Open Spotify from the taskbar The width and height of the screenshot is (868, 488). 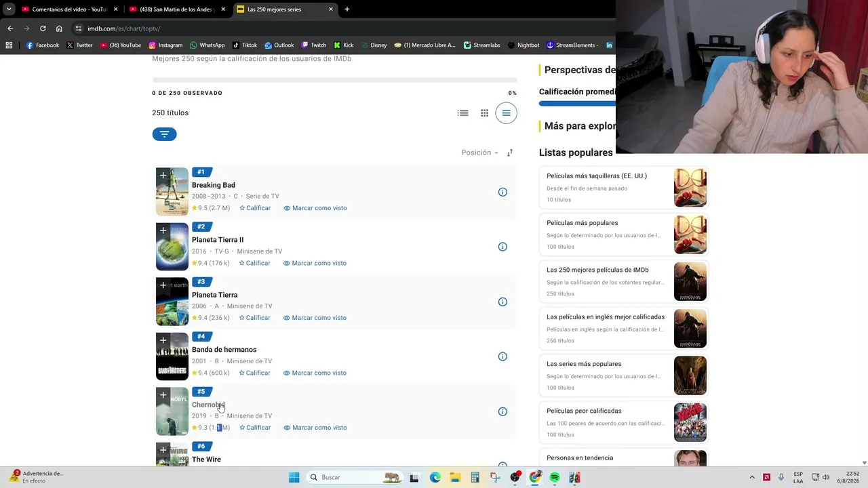555,477
